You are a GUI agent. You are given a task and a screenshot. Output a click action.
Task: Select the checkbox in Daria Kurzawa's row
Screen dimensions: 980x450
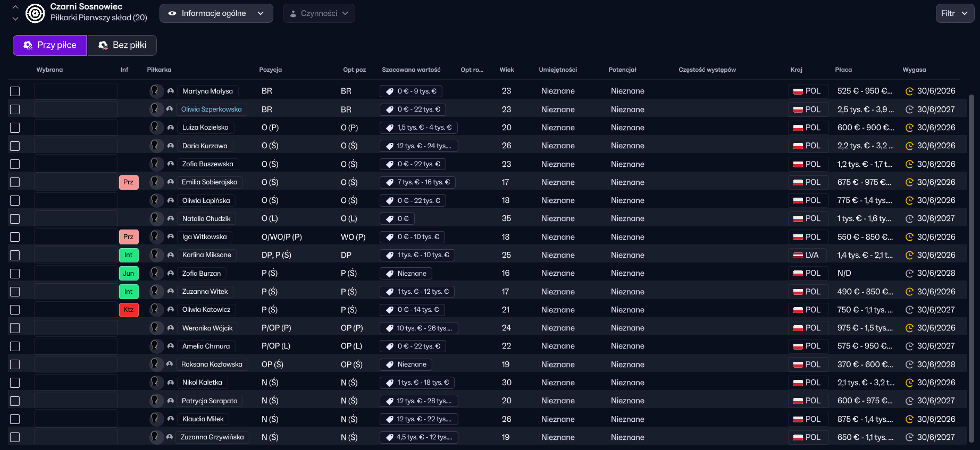pos(15,146)
